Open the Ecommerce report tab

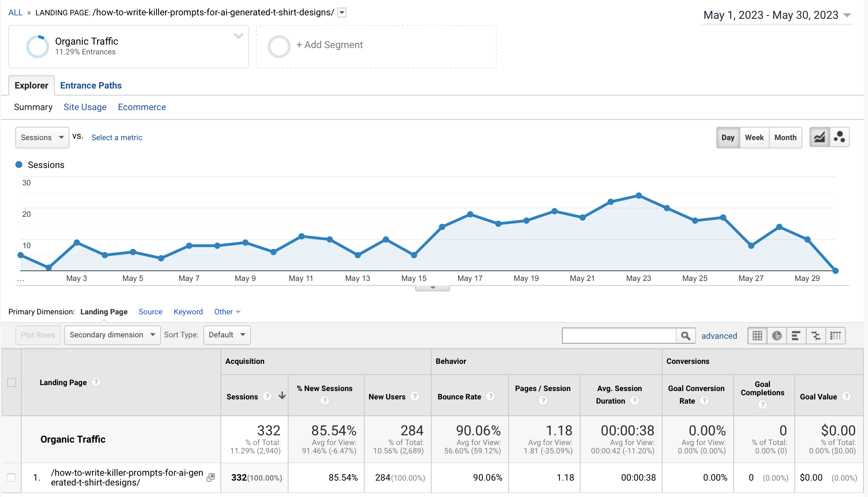tap(142, 107)
